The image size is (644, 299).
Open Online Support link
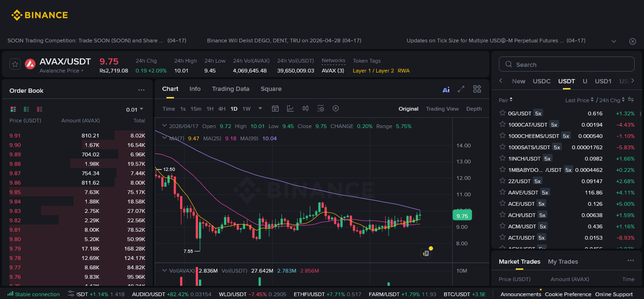(x=614, y=294)
